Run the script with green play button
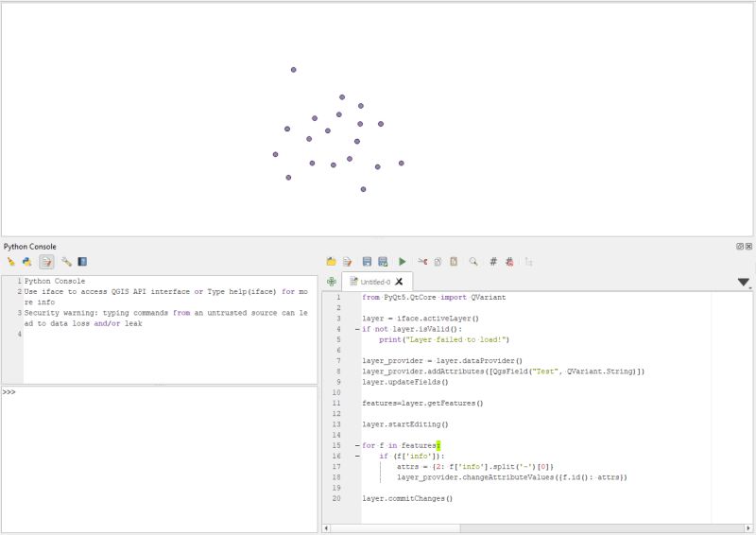The image size is (756, 535). [x=403, y=262]
